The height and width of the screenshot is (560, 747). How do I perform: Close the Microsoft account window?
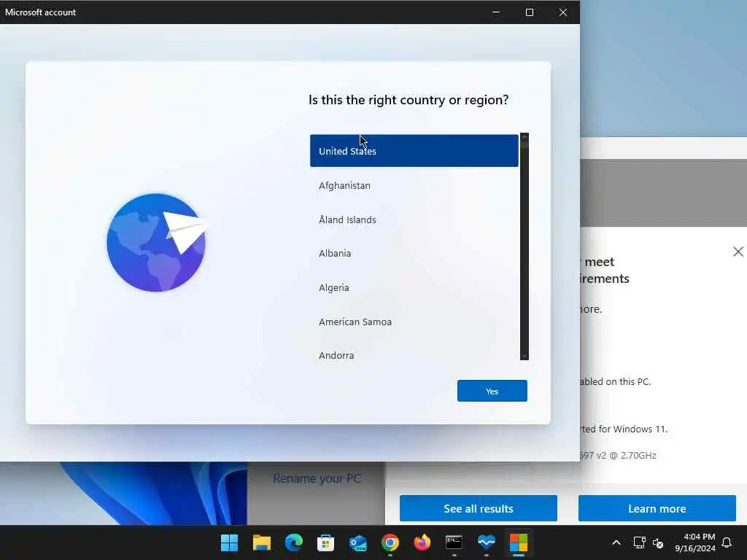point(563,12)
